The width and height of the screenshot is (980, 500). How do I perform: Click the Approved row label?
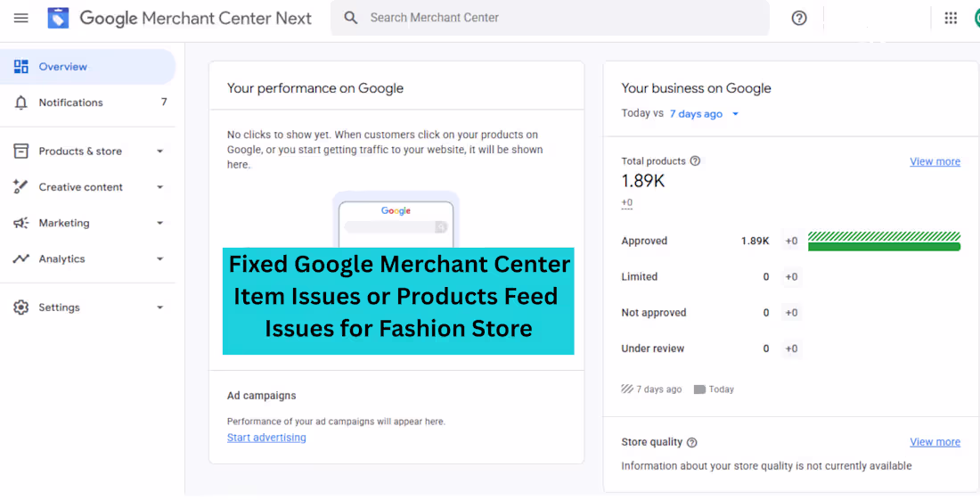click(644, 241)
